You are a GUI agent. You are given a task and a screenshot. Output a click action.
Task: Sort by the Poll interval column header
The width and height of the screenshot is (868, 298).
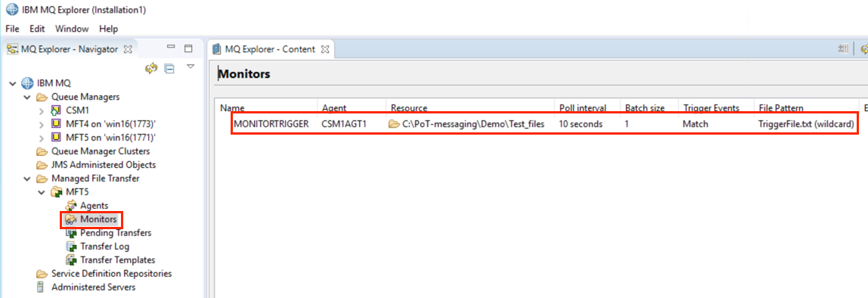(588, 108)
